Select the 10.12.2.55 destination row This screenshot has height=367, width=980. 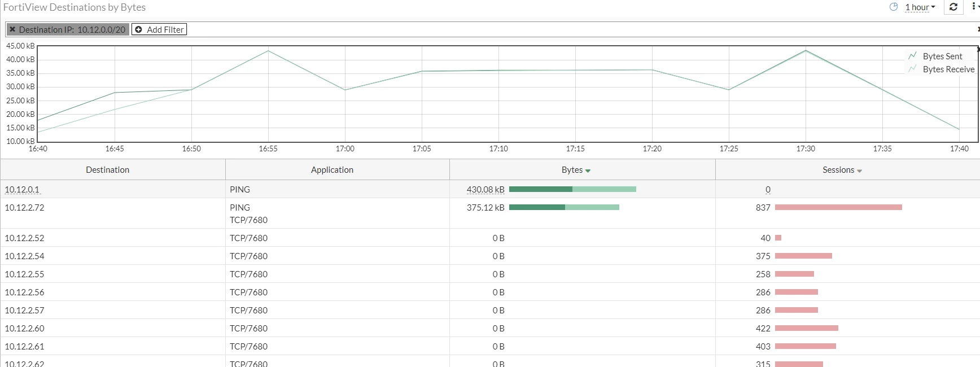click(490, 274)
